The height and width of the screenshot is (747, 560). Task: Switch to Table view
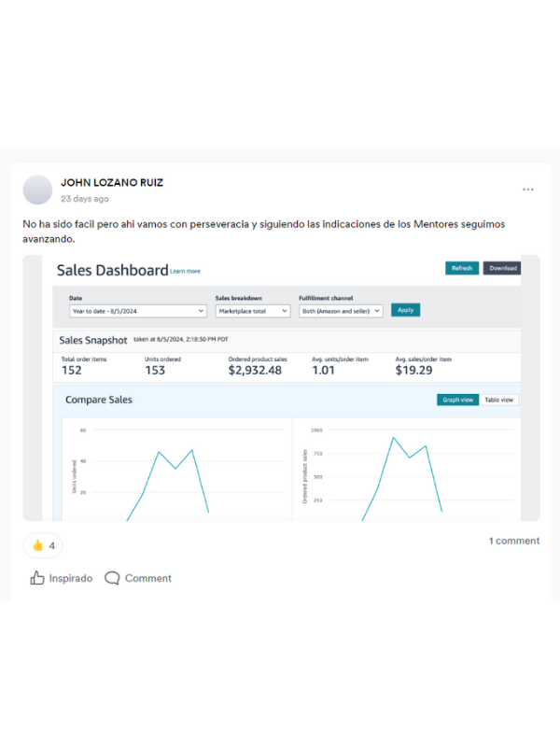click(498, 400)
